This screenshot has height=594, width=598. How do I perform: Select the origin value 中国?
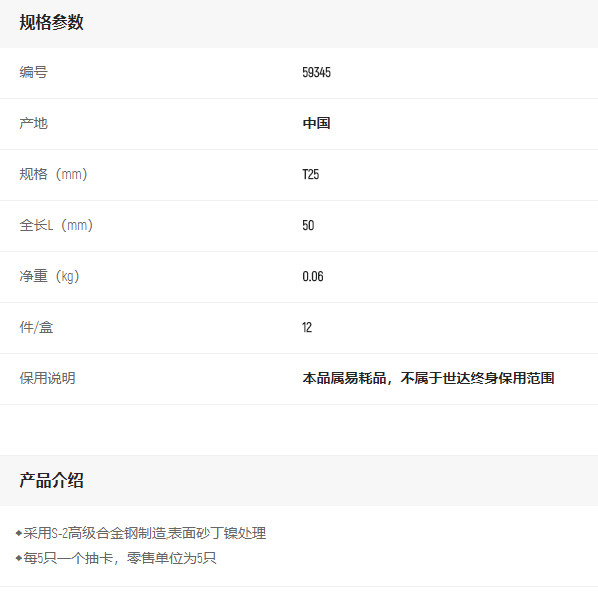coord(316,123)
